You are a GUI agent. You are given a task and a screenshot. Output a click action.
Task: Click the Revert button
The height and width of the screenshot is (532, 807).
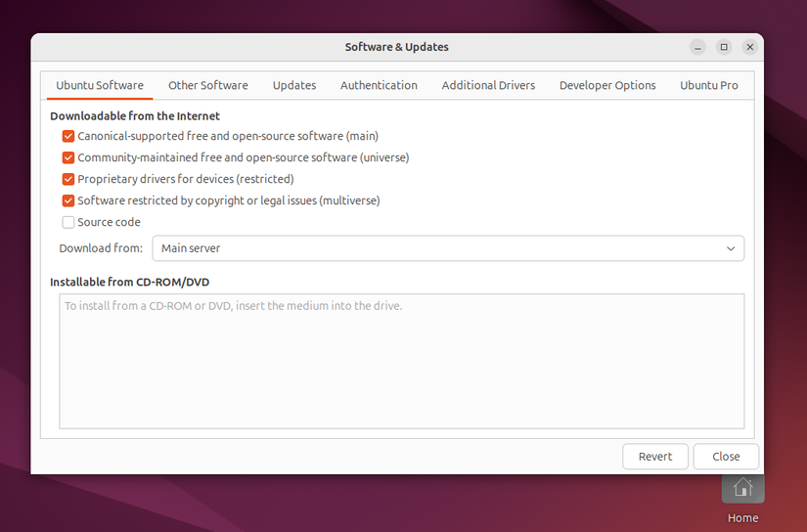pos(655,457)
